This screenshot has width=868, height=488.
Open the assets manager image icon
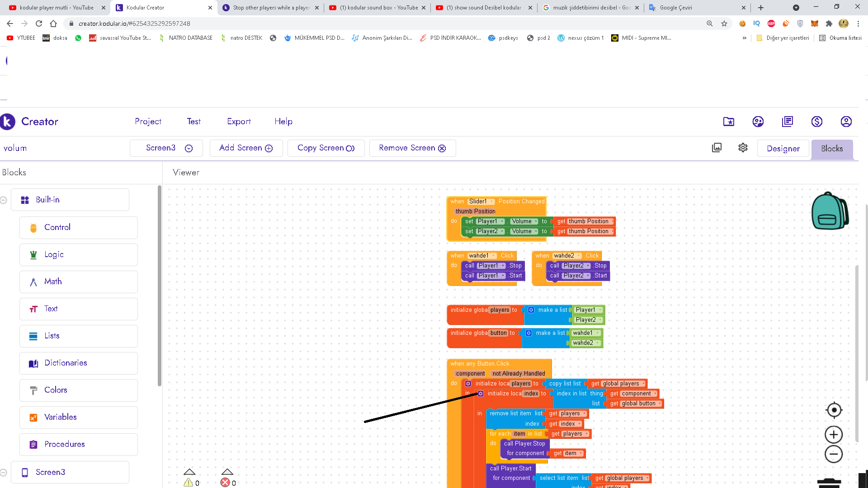[x=717, y=148]
